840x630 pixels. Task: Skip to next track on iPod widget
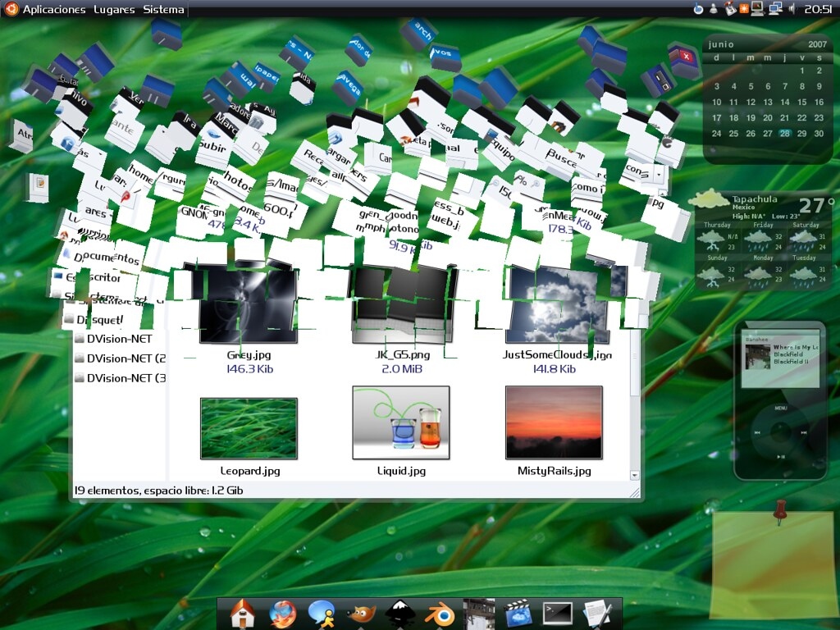[x=804, y=432]
